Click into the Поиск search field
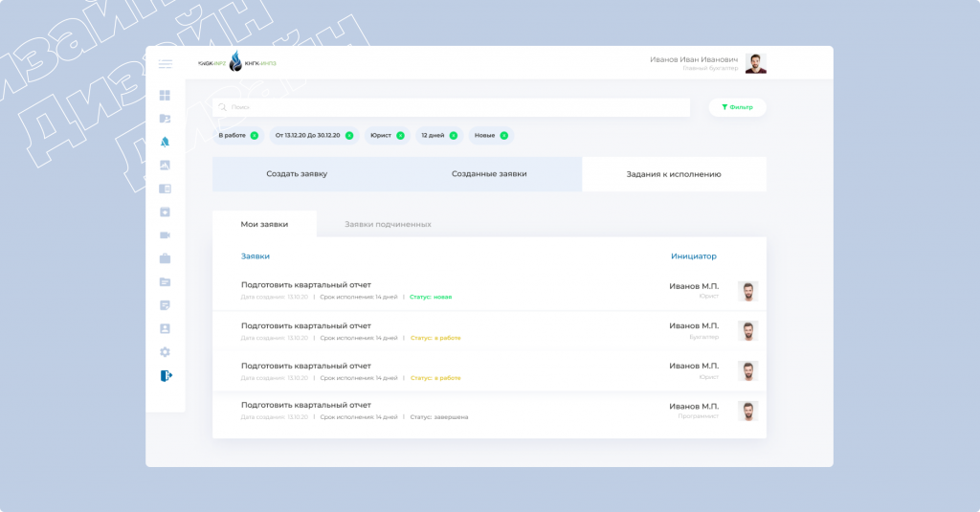 tap(450, 107)
